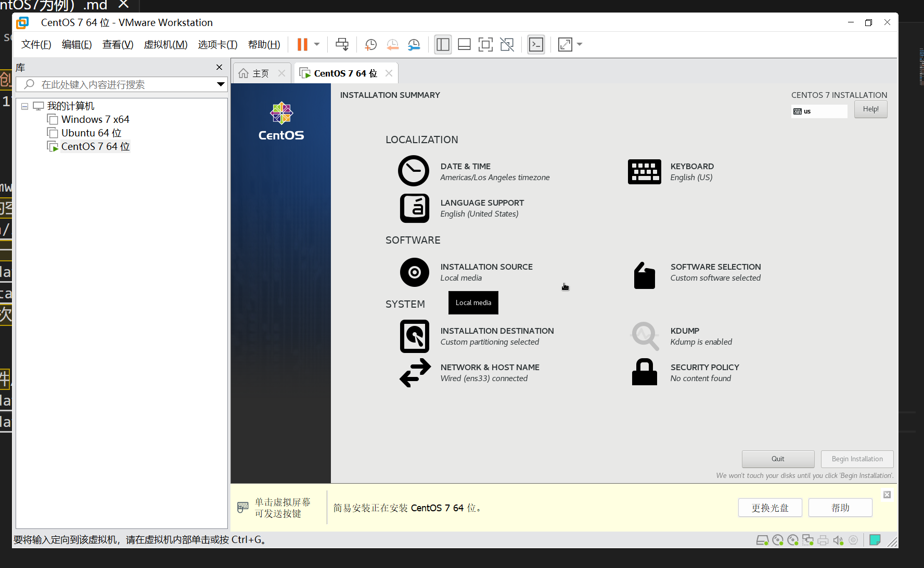The height and width of the screenshot is (568, 924).
Task: Enter full screen mode icon
Action: tap(485, 45)
